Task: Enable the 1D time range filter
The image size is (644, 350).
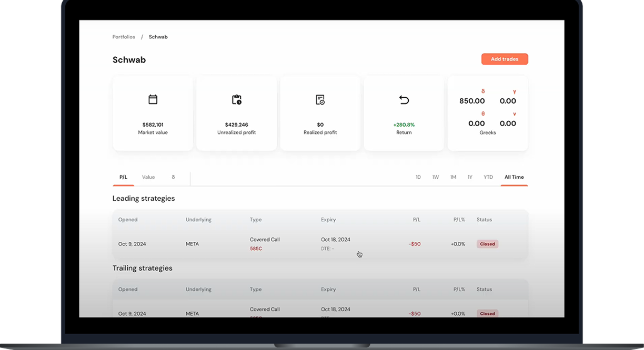Action: (418, 177)
